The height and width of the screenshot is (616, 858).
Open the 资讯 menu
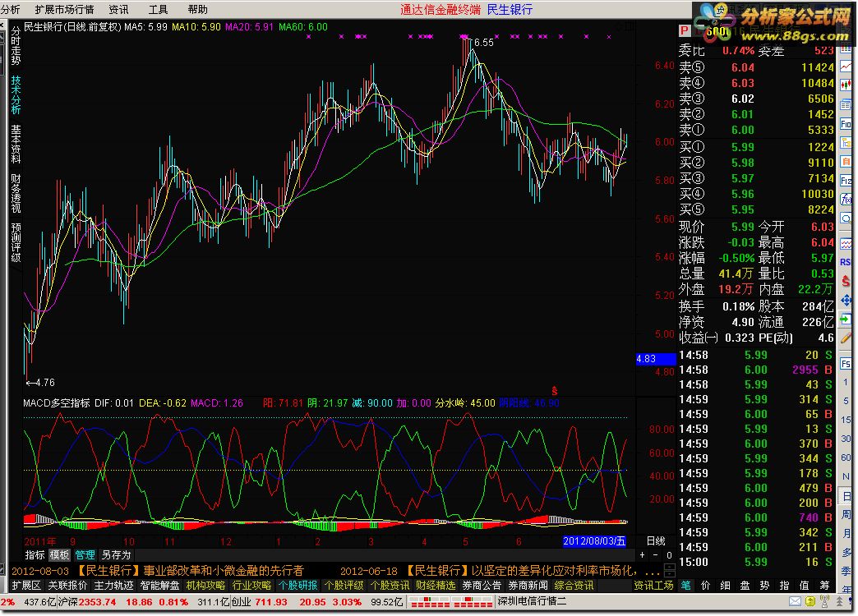(x=118, y=9)
